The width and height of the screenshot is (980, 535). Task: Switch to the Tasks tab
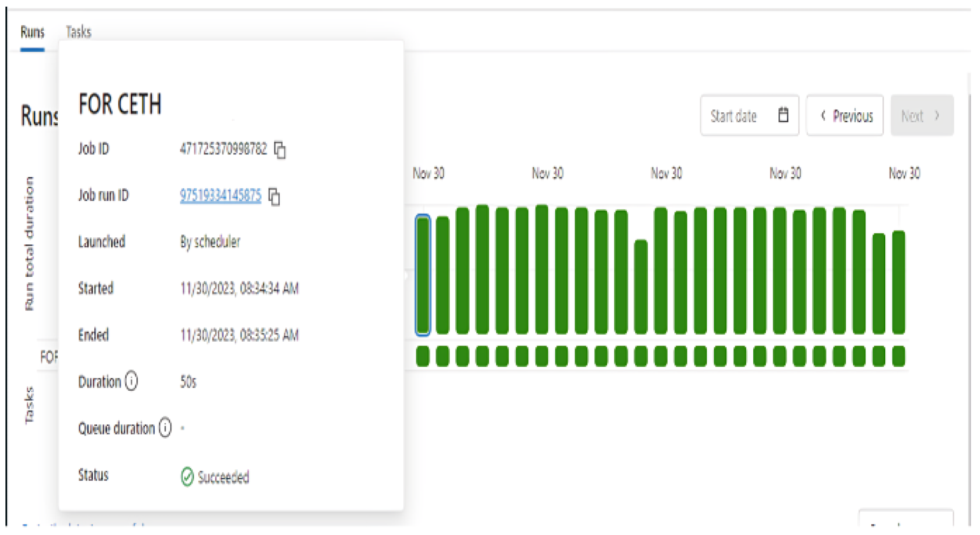pyautogui.click(x=79, y=32)
